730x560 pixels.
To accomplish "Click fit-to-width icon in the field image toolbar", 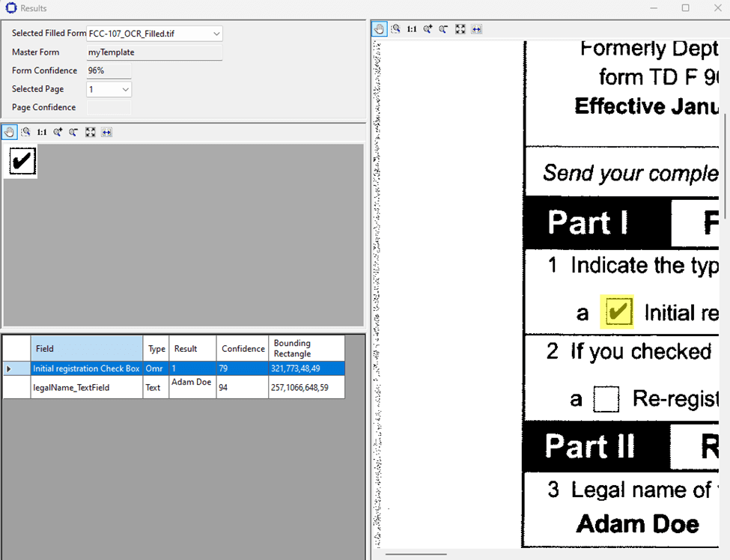I will click(x=106, y=132).
